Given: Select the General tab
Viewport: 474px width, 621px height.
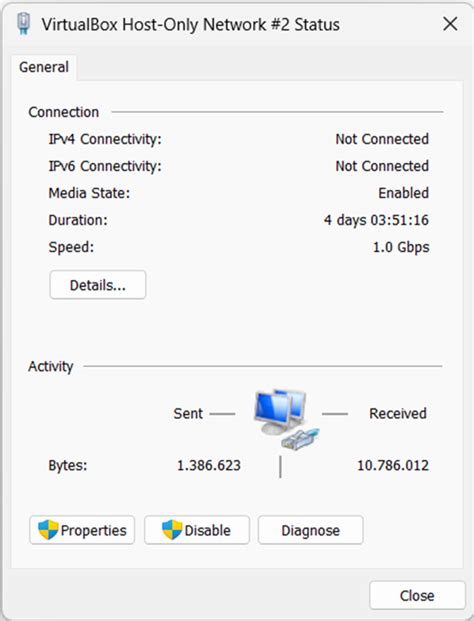Looking at the screenshot, I should click(44, 67).
